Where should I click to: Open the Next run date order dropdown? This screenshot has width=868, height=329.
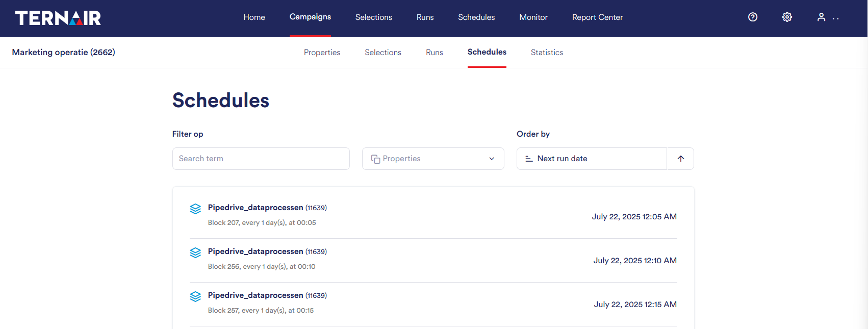[x=592, y=159]
